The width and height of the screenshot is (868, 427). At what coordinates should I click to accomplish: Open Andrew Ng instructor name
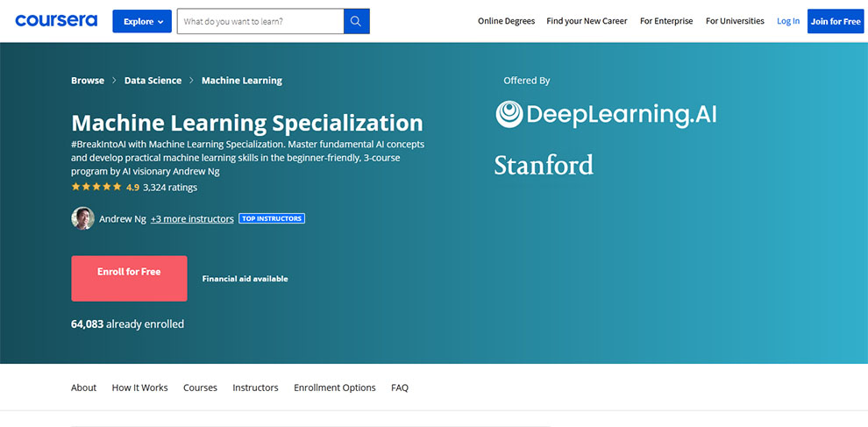pos(123,219)
